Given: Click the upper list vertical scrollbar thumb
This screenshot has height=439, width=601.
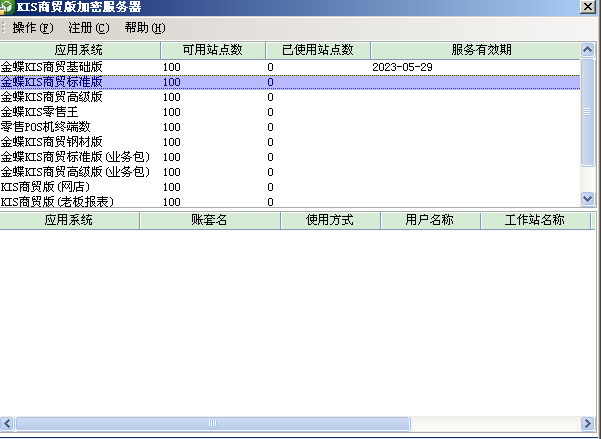Looking at the screenshot, I should 588,112.
